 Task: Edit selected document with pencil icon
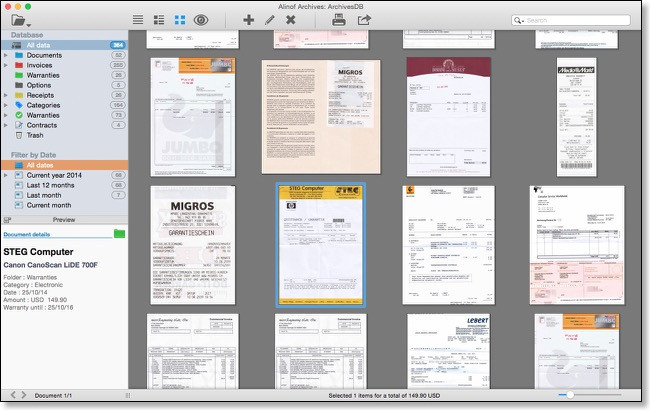[270, 19]
